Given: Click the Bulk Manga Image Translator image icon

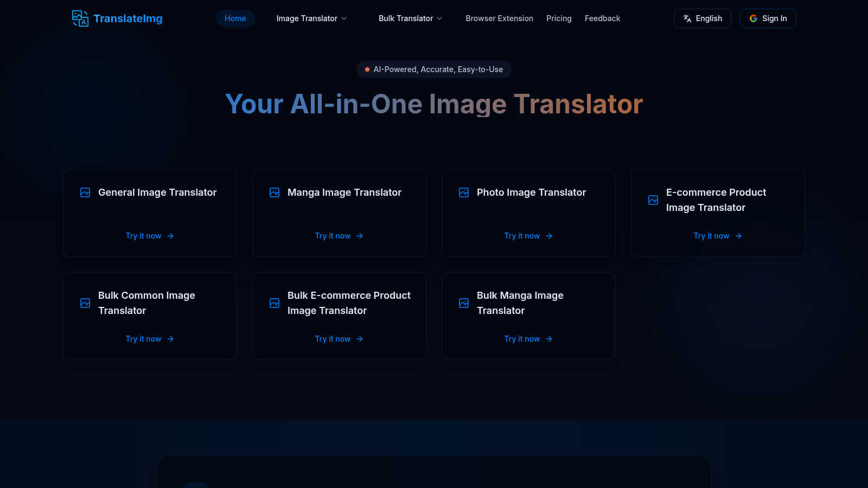Looking at the screenshot, I should click(464, 303).
